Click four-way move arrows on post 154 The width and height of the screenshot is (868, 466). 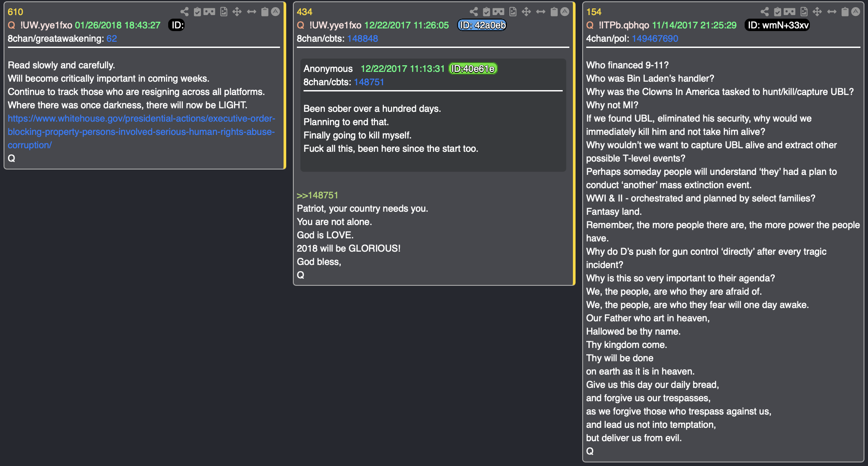click(817, 12)
